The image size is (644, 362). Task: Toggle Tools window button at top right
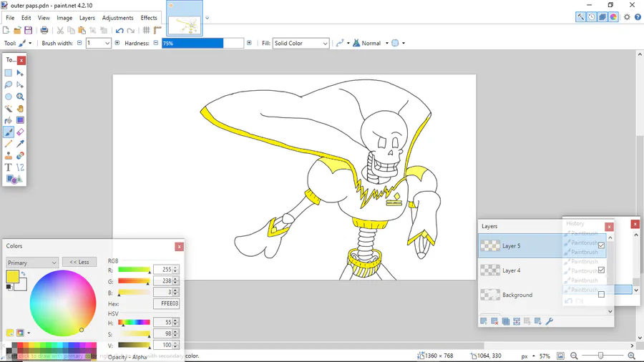(580, 17)
